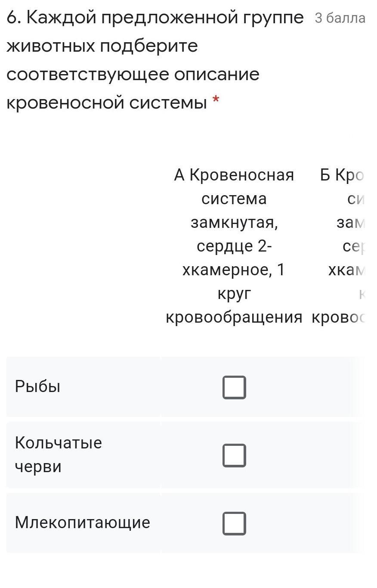The width and height of the screenshot is (377, 588).
Task: Click "замкнутая," in column А header
Action: click(x=234, y=222)
